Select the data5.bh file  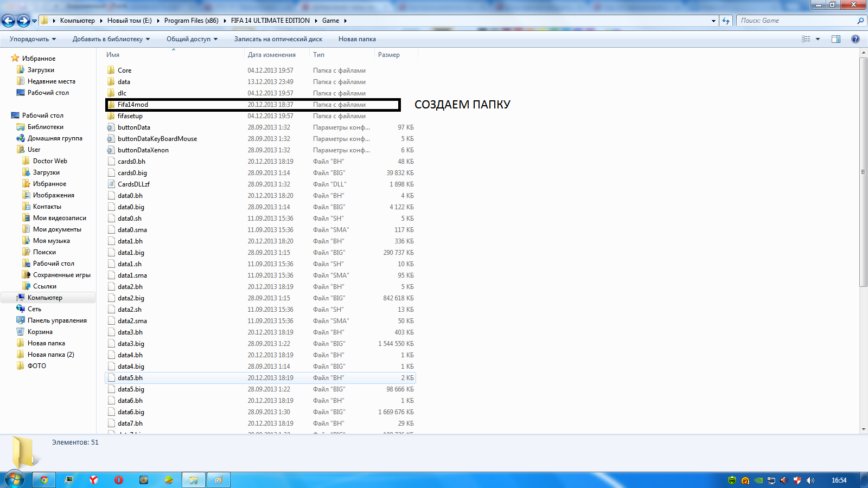pyautogui.click(x=260, y=378)
